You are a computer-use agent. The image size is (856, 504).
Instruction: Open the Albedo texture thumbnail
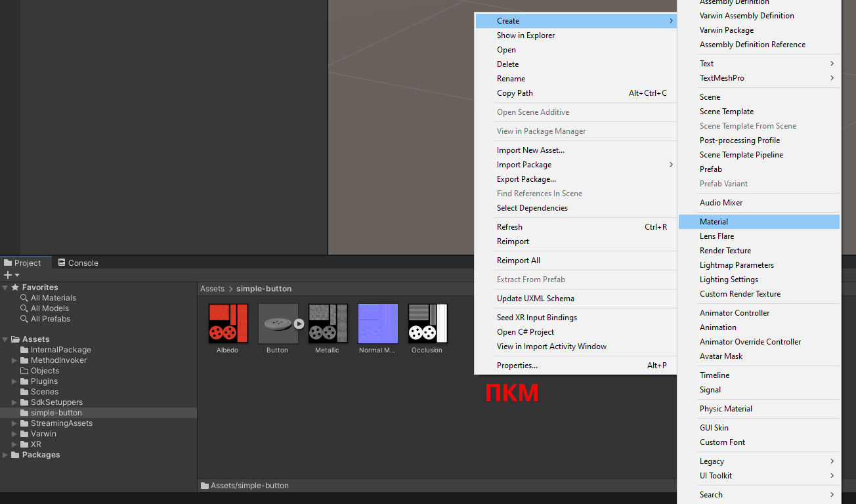tap(227, 324)
